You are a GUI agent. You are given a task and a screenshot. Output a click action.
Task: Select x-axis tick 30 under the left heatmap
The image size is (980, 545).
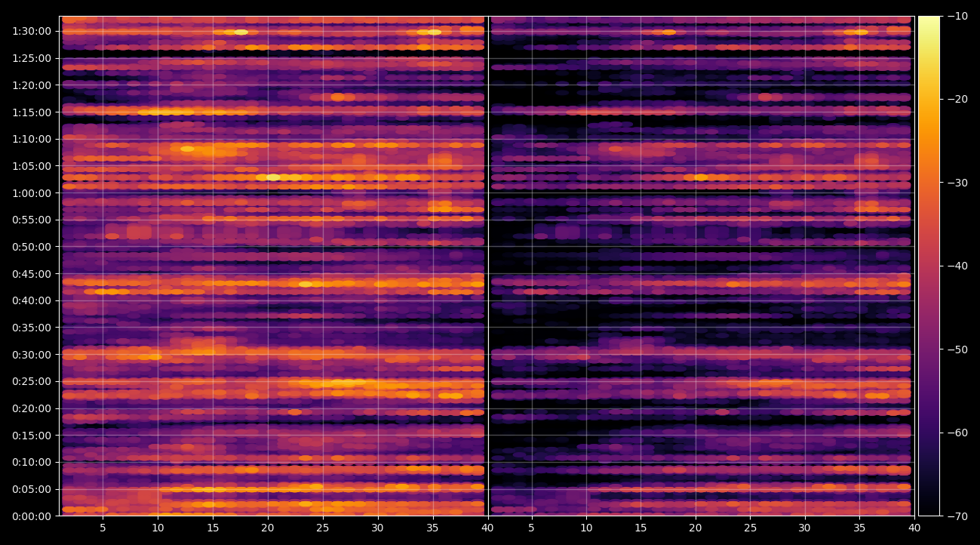378,528
